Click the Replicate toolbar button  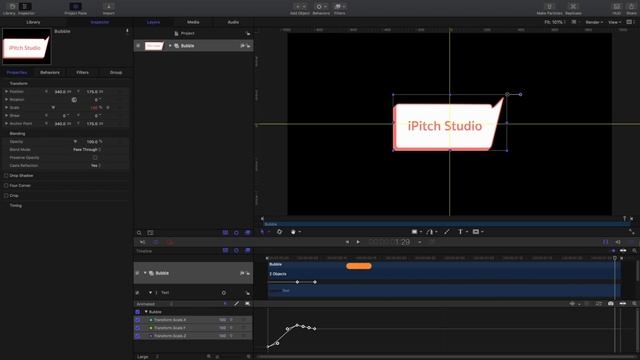[573, 8]
